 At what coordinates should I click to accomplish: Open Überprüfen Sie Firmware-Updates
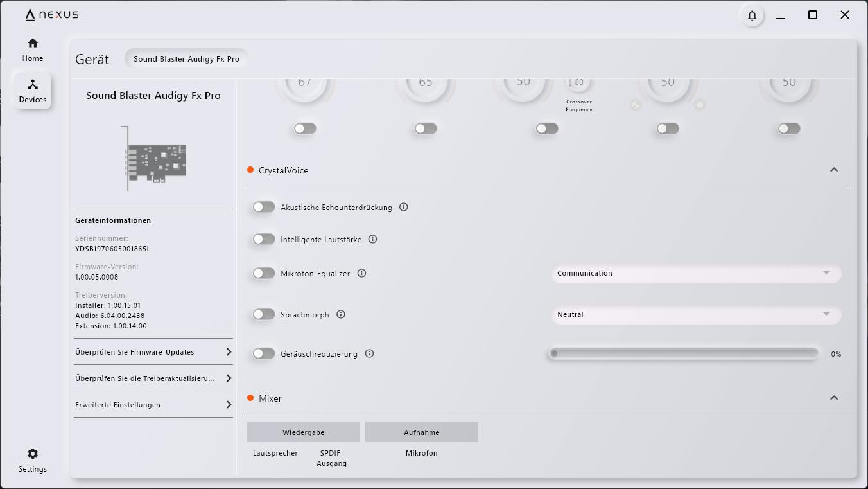coord(153,352)
